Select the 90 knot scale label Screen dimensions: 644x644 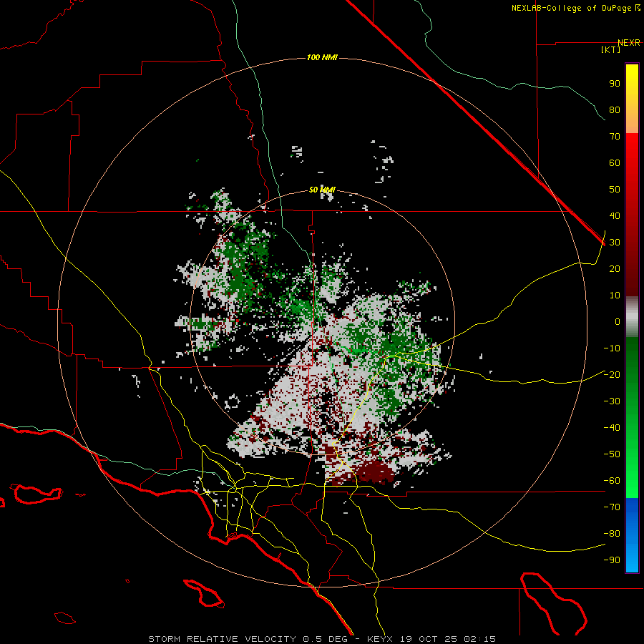click(615, 84)
